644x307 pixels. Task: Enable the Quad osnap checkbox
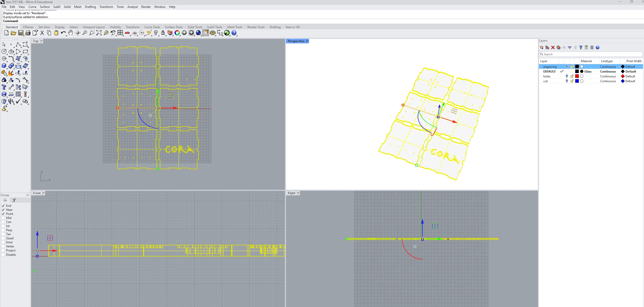(3, 238)
